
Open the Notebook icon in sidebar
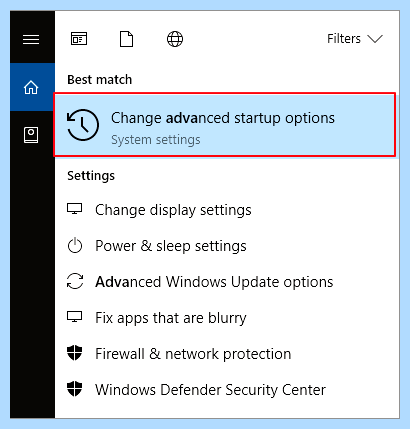pyautogui.click(x=31, y=135)
